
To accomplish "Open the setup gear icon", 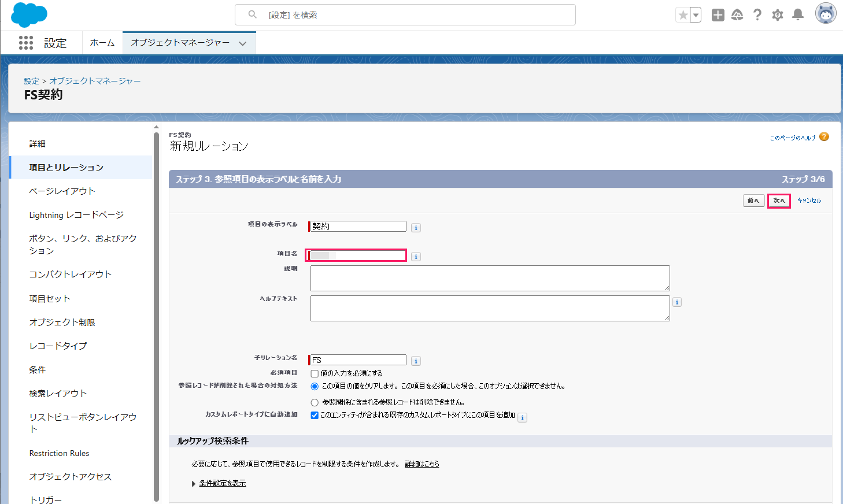I will click(778, 15).
